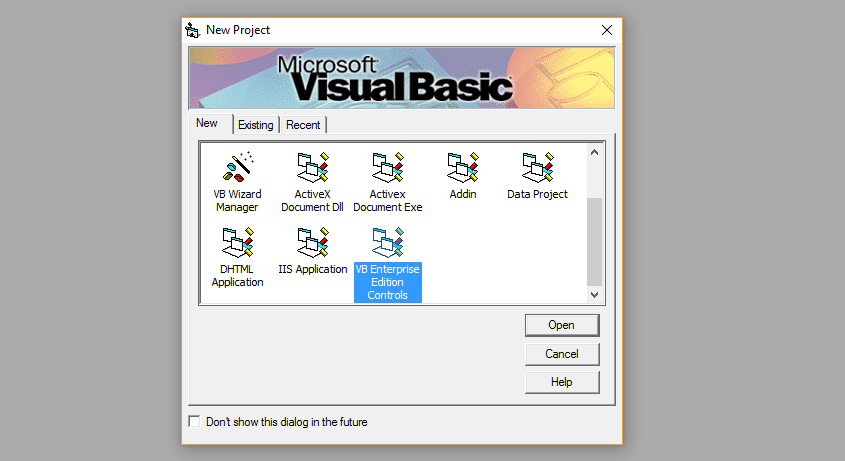
Task: Open Help for New Project dialog
Action: 562,382
